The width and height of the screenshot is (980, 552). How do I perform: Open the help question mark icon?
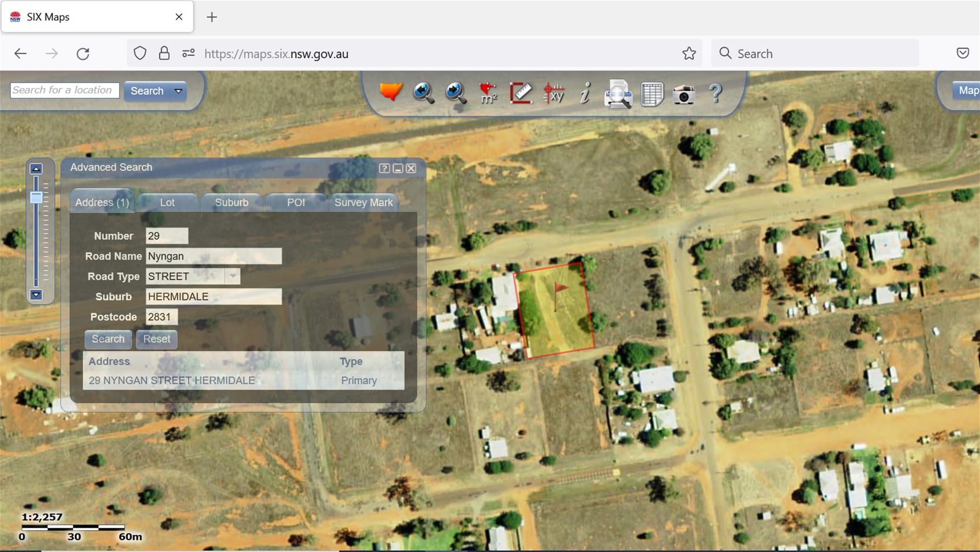click(x=715, y=93)
